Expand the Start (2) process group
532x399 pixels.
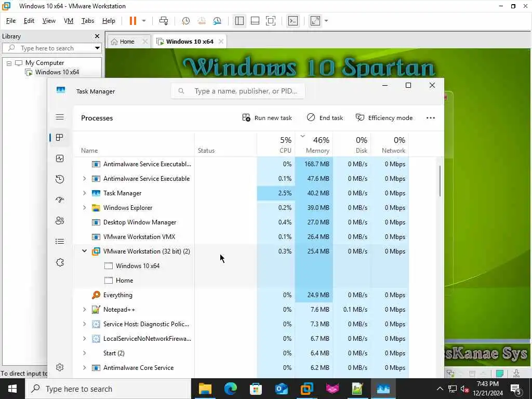tap(85, 353)
